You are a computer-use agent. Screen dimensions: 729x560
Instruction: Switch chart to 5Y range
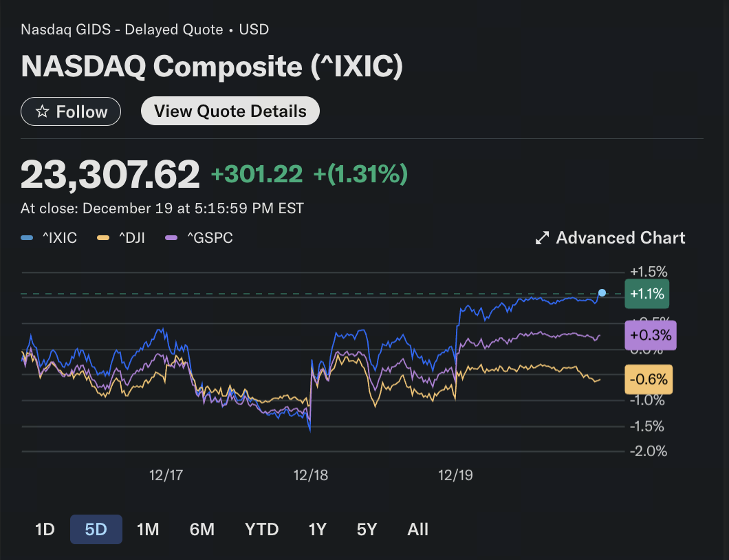tap(367, 529)
